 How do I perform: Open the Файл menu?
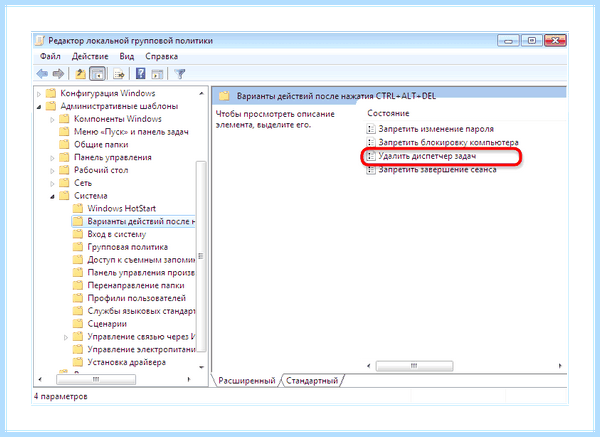(50, 56)
